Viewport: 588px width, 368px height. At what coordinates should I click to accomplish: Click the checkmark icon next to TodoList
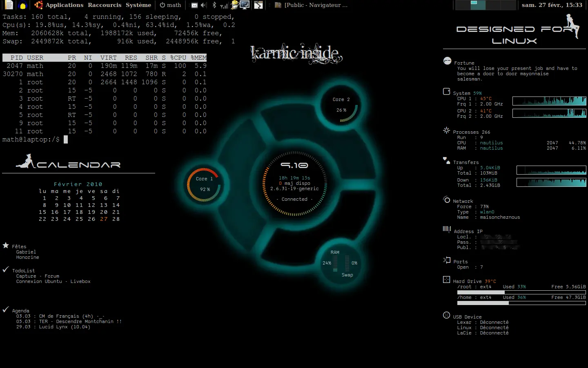coord(6,269)
